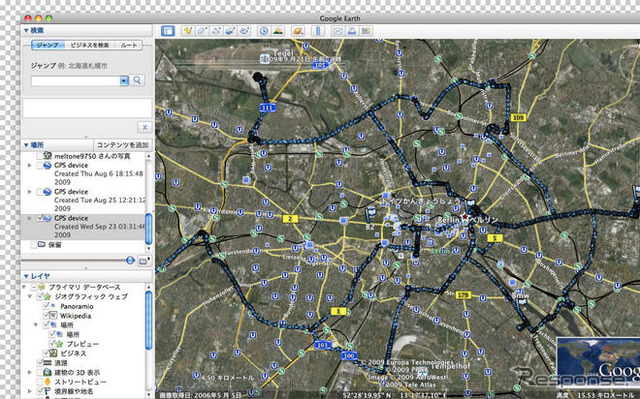The image size is (640, 399).
Task: Select the Add Polygon tool
Action: [x=202, y=31]
